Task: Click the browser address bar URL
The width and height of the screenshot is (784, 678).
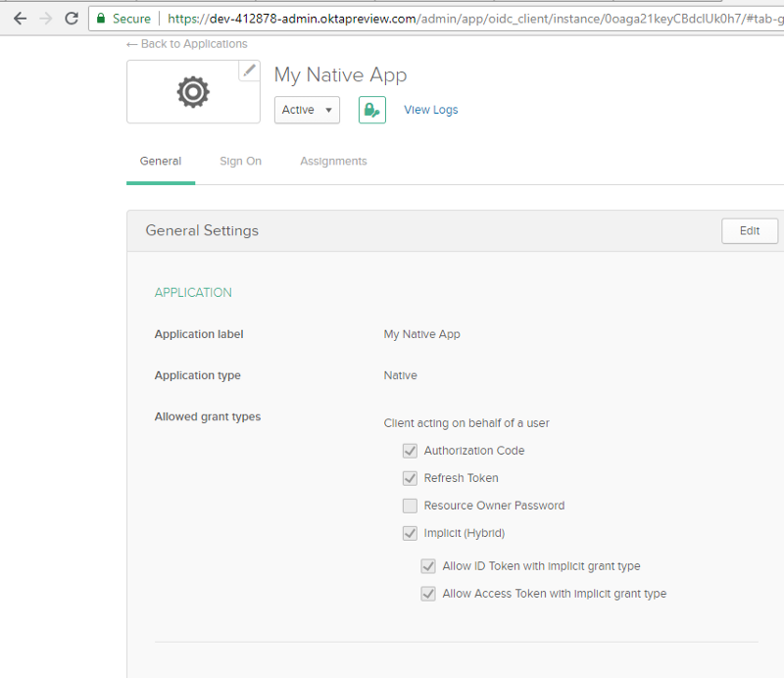Action: click(475, 19)
